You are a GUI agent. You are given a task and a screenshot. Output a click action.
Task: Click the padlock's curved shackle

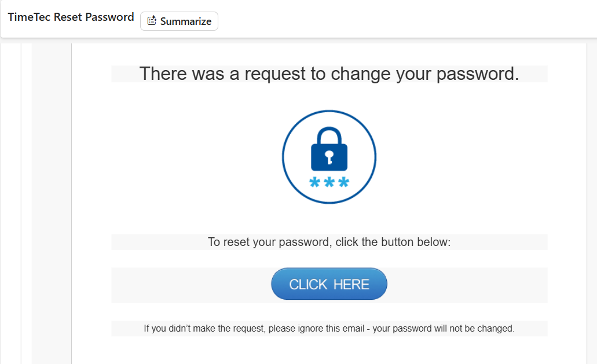(329, 134)
